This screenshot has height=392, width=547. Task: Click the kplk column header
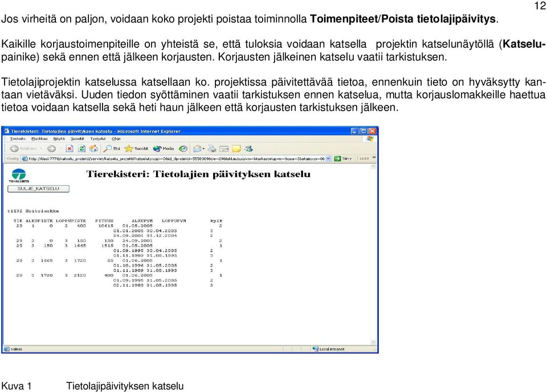click(x=217, y=220)
